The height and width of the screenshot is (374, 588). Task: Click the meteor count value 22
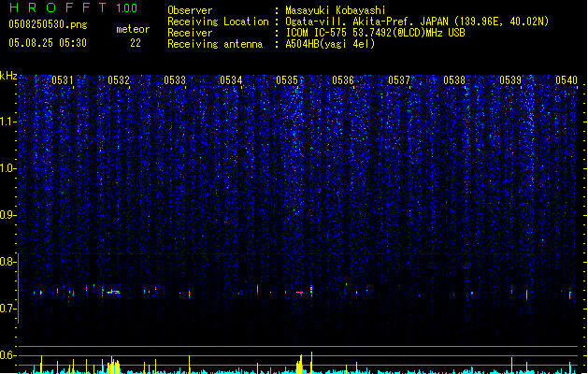pos(136,43)
